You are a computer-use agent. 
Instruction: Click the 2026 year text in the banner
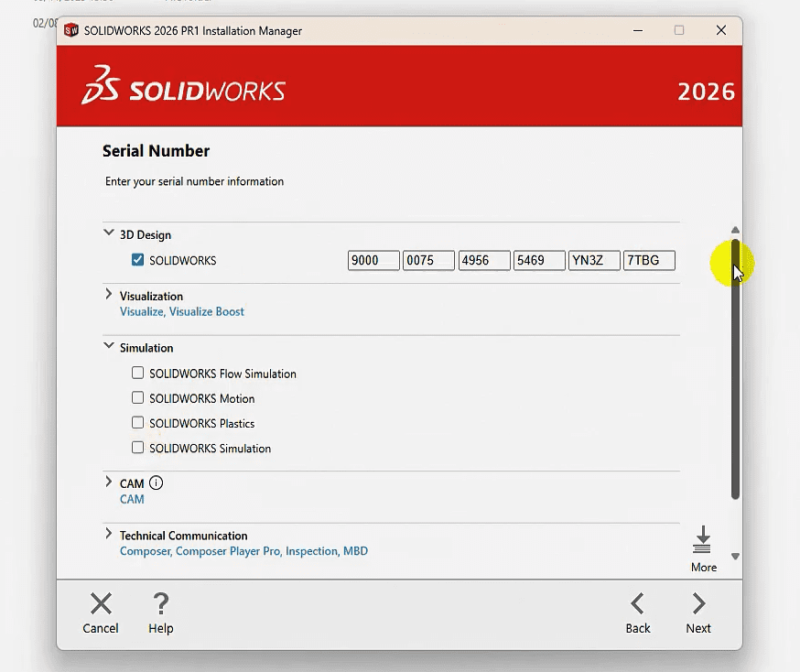(x=706, y=92)
